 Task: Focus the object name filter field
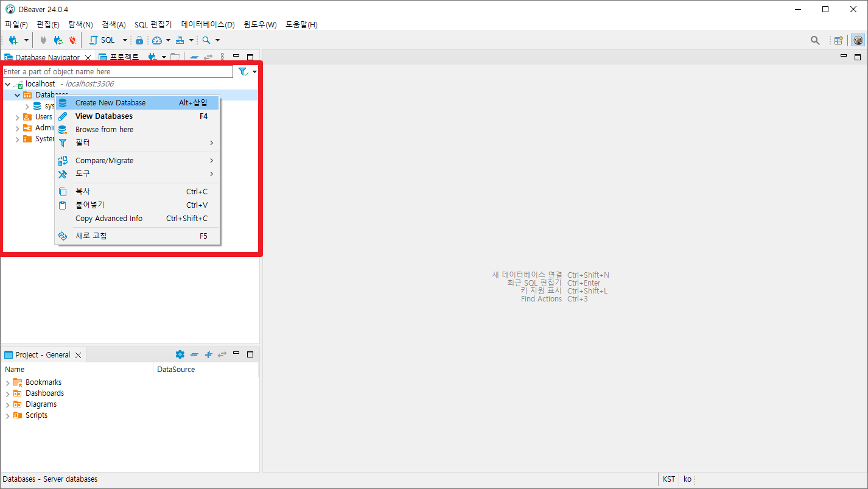117,71
